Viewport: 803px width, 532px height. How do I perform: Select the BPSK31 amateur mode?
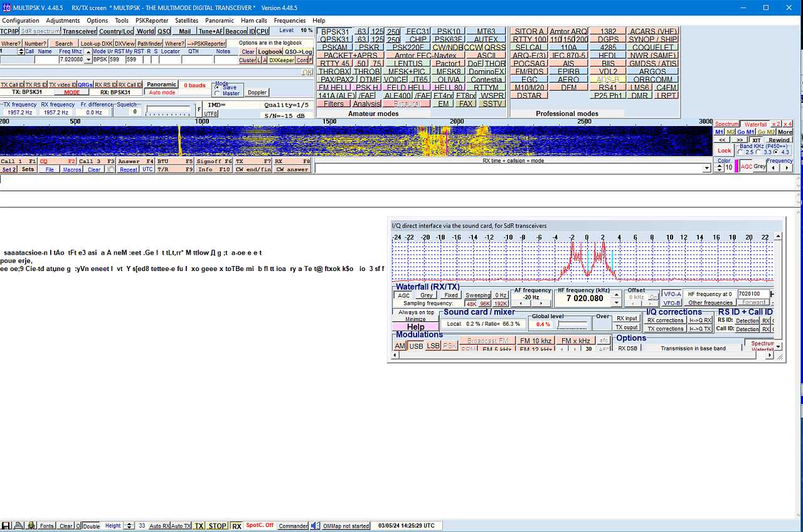click(335, 31)
